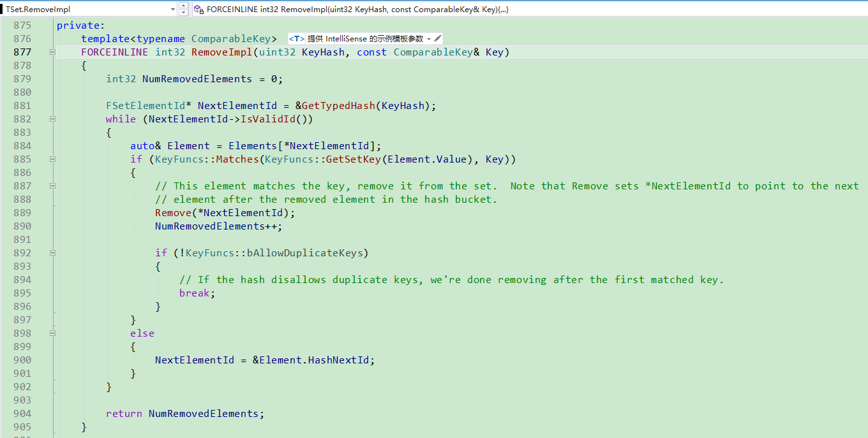The height and width of the screenshot is (438, 868).
Task: Click the private method icon in the navigation bar
Action: 198,10
